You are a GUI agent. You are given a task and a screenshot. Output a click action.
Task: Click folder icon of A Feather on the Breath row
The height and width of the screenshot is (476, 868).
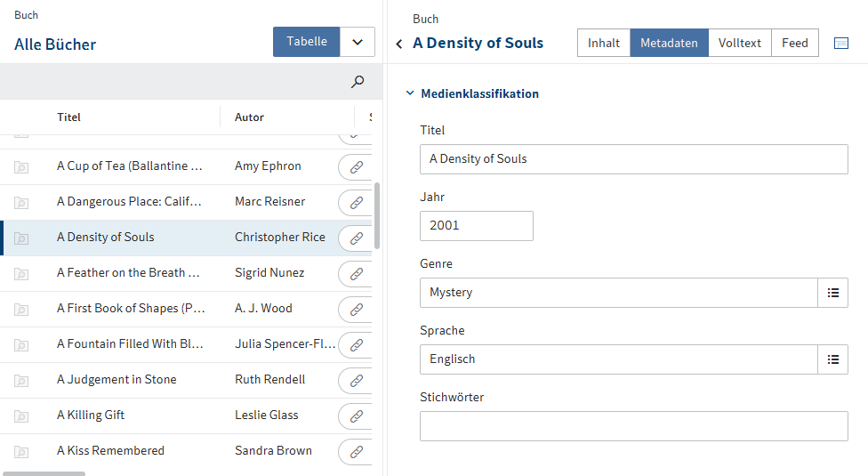coord(21,274)
